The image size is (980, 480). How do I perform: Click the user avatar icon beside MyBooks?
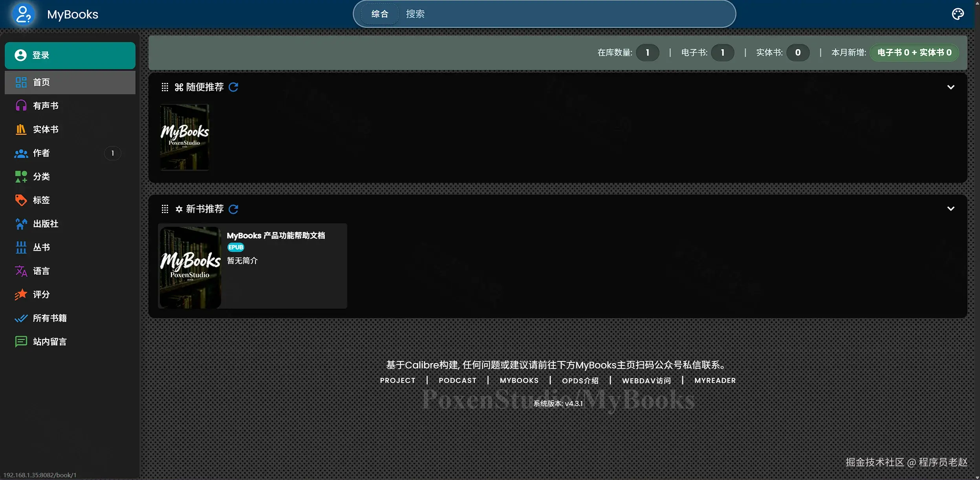pyautogui.click(x=24, y=14)
